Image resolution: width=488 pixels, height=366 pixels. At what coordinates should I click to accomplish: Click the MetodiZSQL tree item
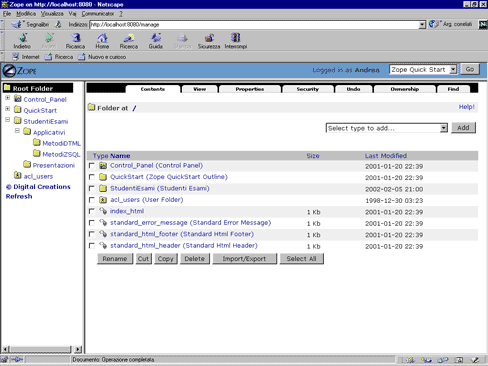point(61,154)
